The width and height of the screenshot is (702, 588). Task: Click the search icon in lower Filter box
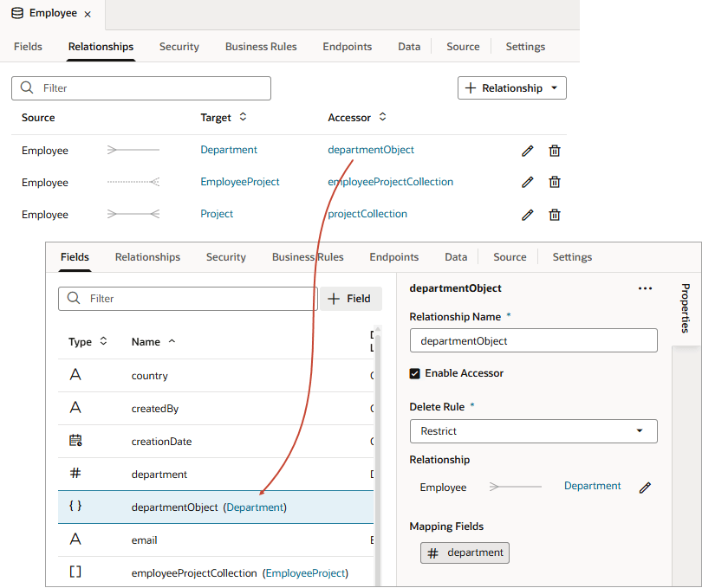[x=74, y=298]
